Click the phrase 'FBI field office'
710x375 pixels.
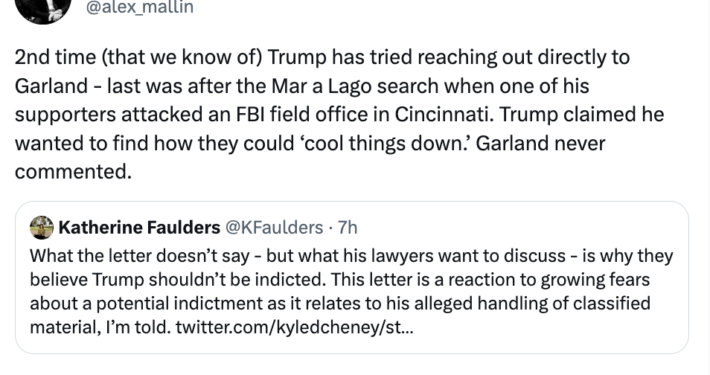(x=302, y=115)
